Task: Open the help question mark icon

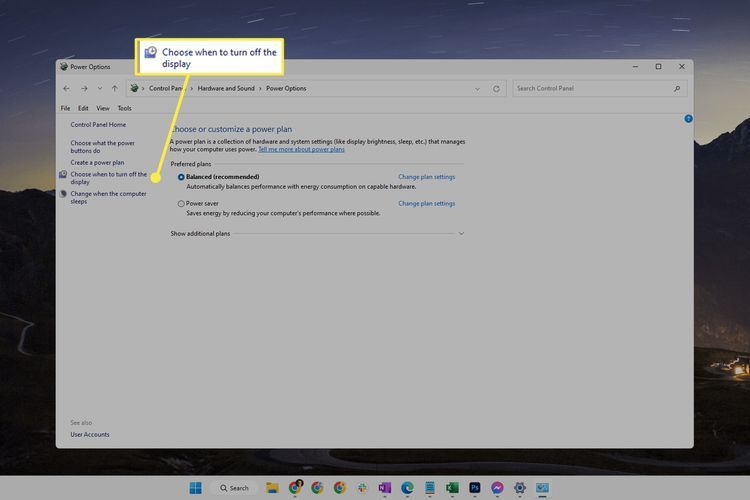Action: [688, 118]
